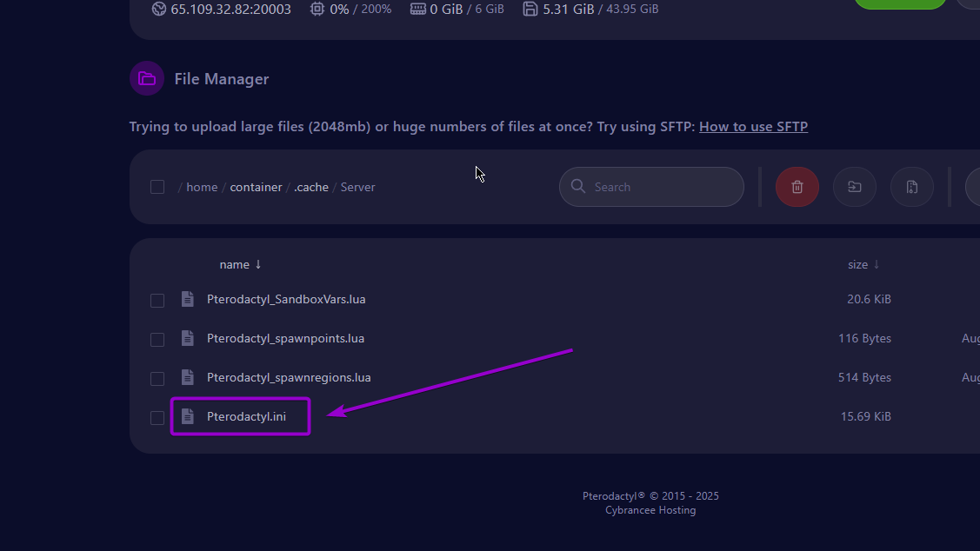Open the container breadcrumb entry
Viewport: 980px width, 551px height.
[256, 186]
